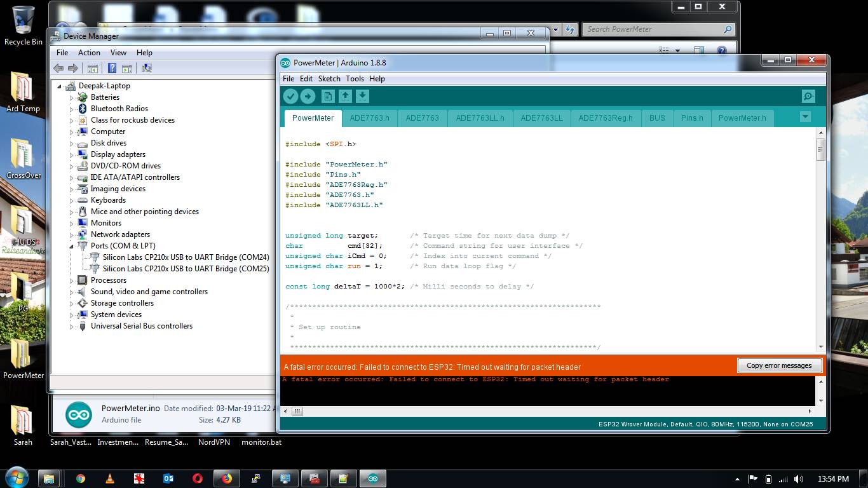This screenshot has height=488, width=868.
Task: Open Outlook from the taskbar
Action: pos(168,478)
